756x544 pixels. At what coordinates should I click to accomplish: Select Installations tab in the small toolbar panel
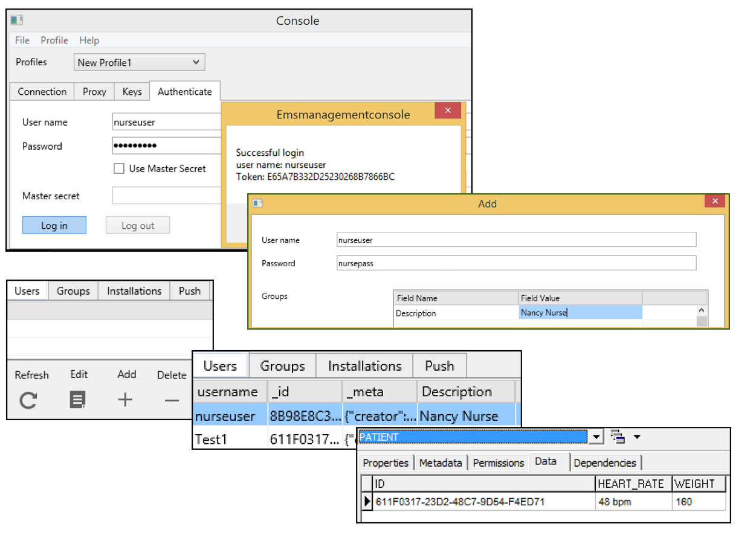tap(134, 291)
